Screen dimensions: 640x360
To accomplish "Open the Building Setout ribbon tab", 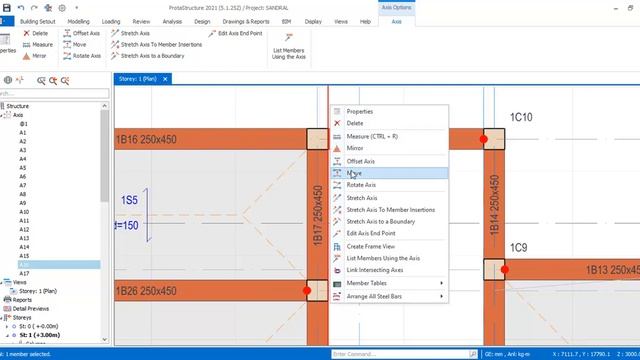I will (x=38, y=21).
